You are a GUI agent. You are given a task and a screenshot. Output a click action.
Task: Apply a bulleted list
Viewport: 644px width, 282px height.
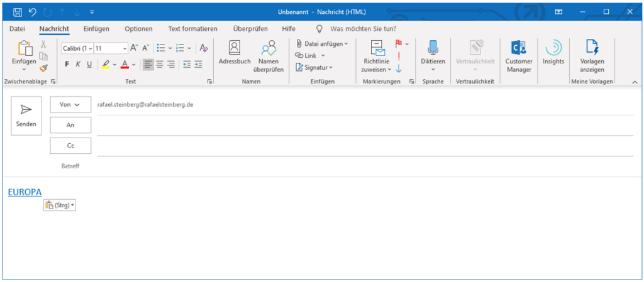[x=160, y=48]
